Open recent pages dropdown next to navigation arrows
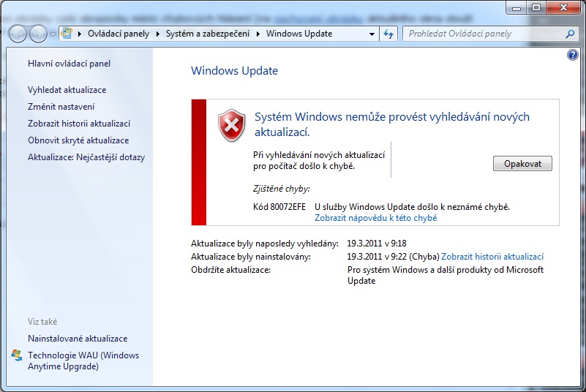Viewport: 586px width, 392px height. (53, 34)
